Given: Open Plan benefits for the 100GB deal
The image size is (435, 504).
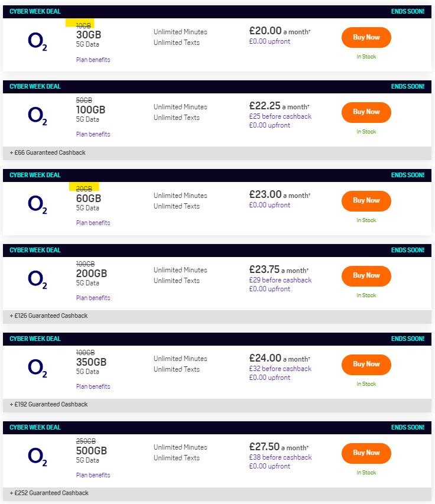Looking at the screenshot, I should (x=93, y=134).
